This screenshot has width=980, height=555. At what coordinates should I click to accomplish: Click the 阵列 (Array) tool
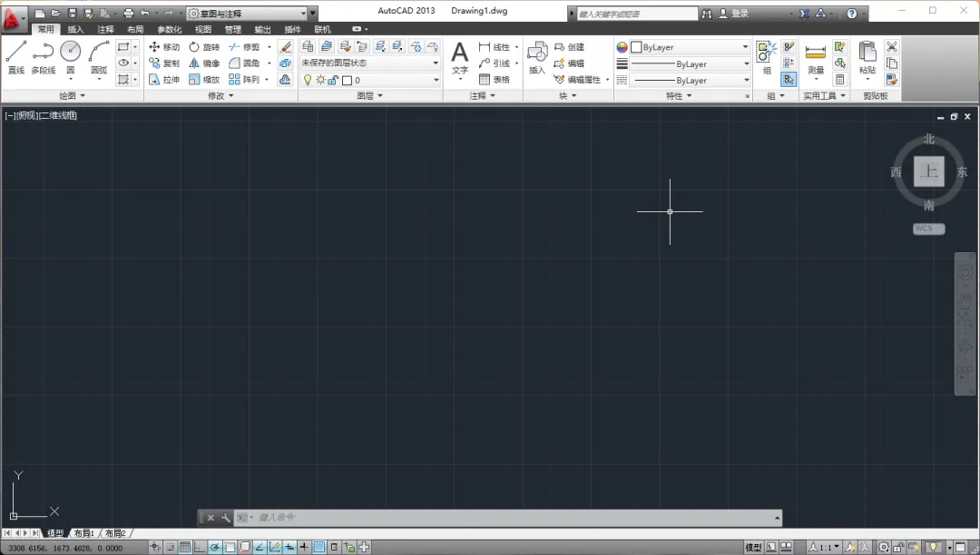tap(244, 79)
